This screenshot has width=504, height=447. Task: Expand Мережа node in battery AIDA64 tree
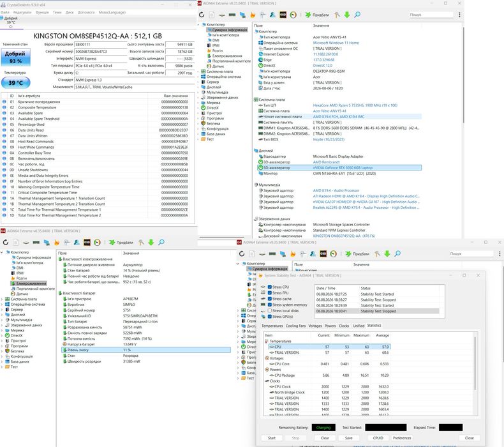click(x=3, y=330)
